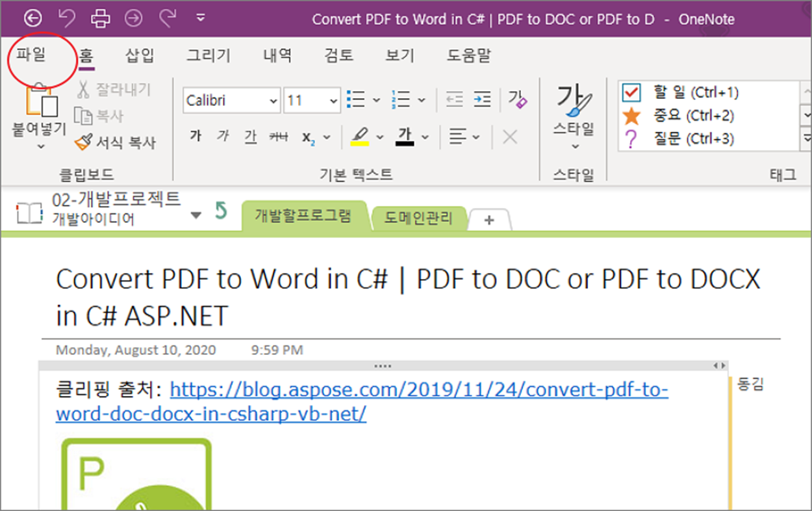Expand the 02-개발프로젝트 notebook dropdown
This screenshot has height=511, width=812.
tap(196, 215)
